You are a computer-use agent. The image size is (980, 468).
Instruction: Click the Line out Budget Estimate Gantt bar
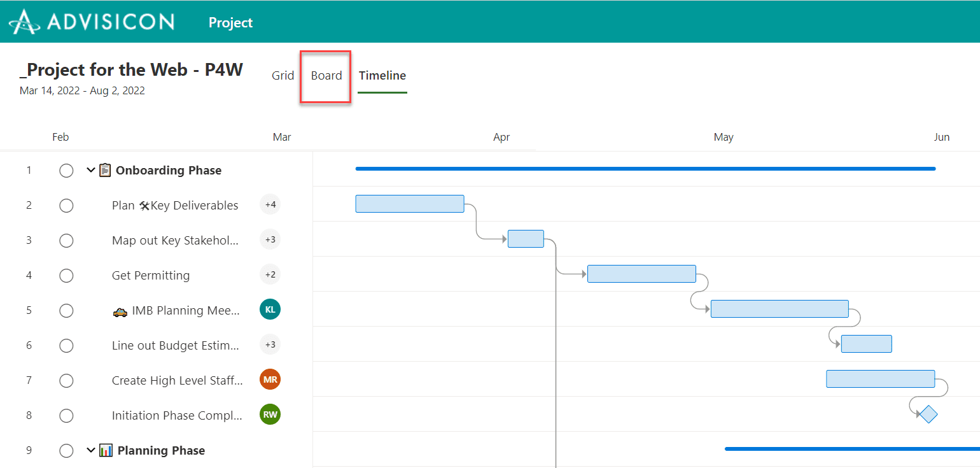click(x=867, y=344)
